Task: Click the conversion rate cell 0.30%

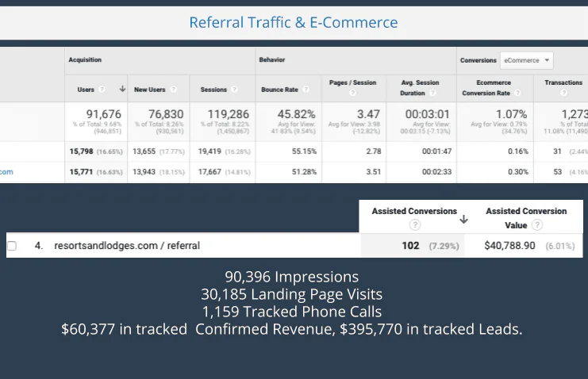Action: click(518, 172)
